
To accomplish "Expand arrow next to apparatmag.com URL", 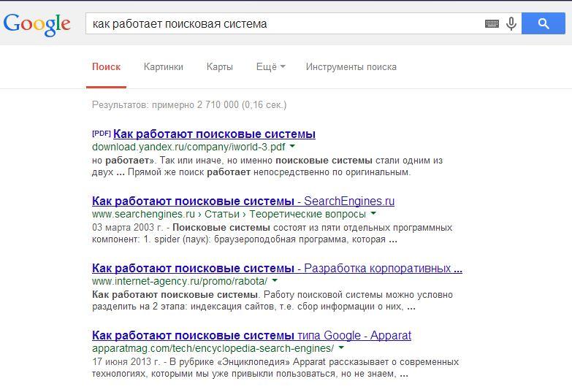I will point(341,347).
